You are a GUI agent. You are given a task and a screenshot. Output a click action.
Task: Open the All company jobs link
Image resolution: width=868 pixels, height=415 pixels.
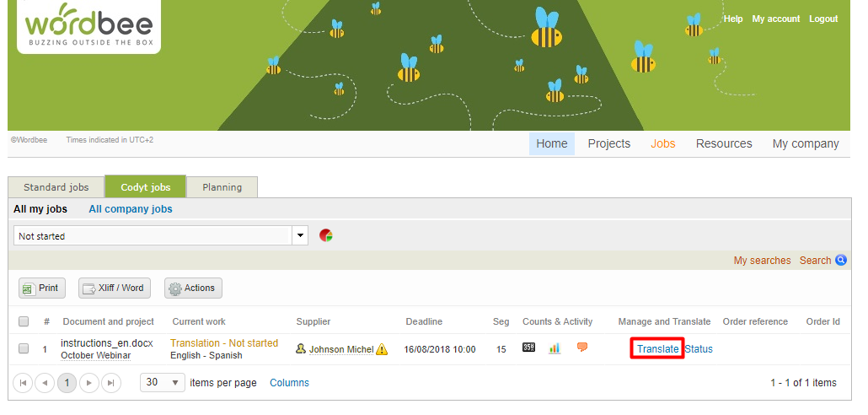[131, 209]
